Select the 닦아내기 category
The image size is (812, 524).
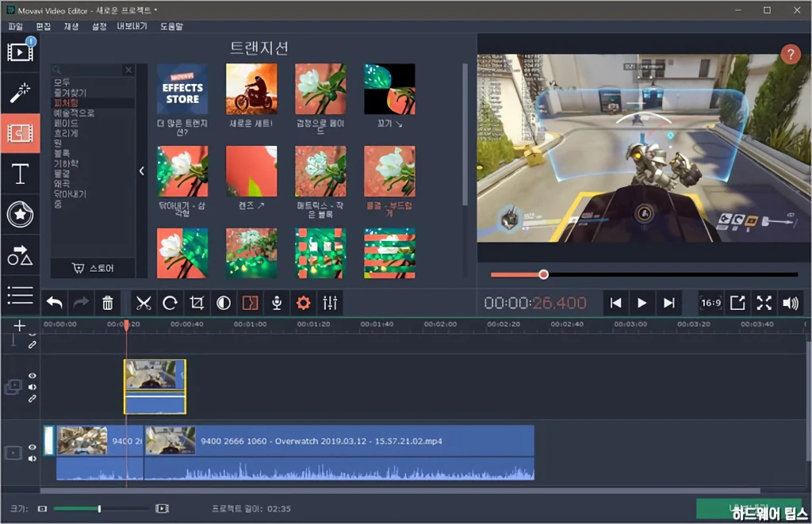tap(70, 194)
